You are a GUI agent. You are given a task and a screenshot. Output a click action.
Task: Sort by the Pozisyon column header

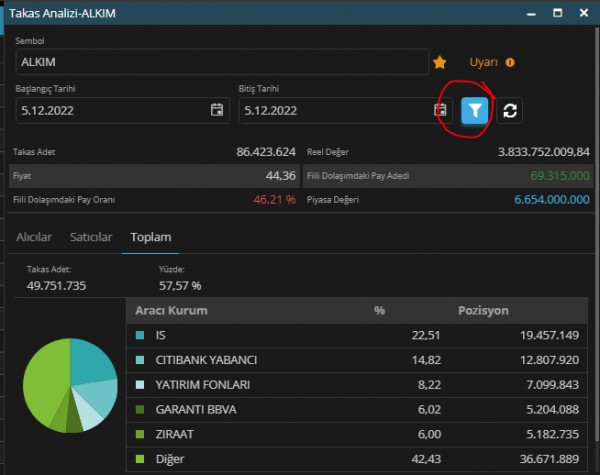pos(483,310)
